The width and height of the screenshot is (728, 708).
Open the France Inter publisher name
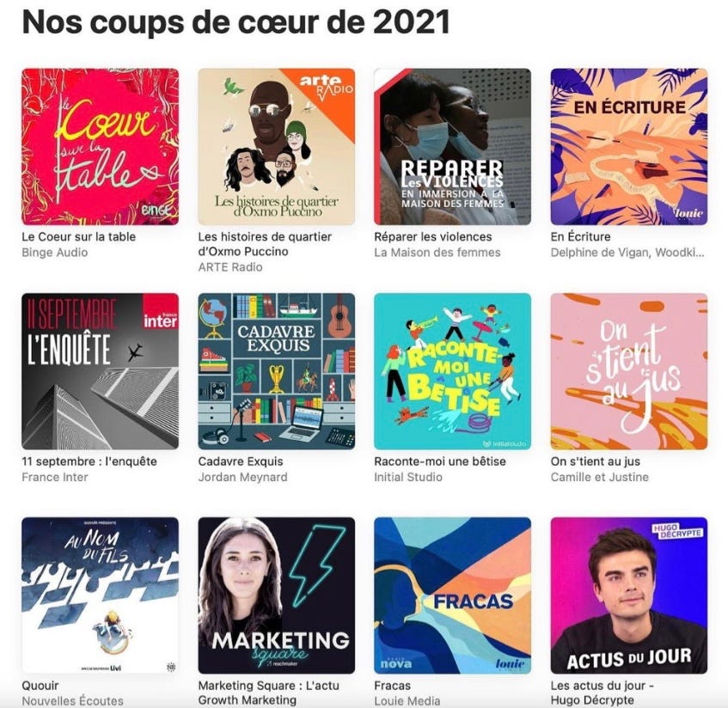point(55,477)
